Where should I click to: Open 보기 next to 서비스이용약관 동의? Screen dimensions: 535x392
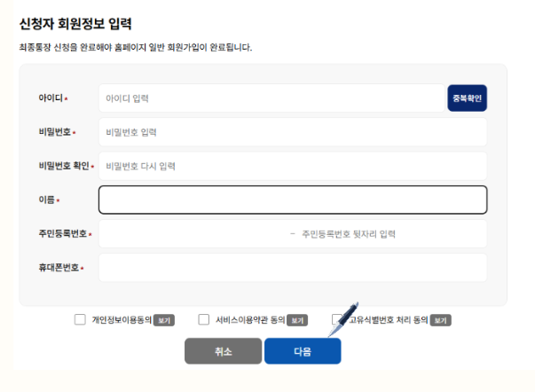(297, 320)
